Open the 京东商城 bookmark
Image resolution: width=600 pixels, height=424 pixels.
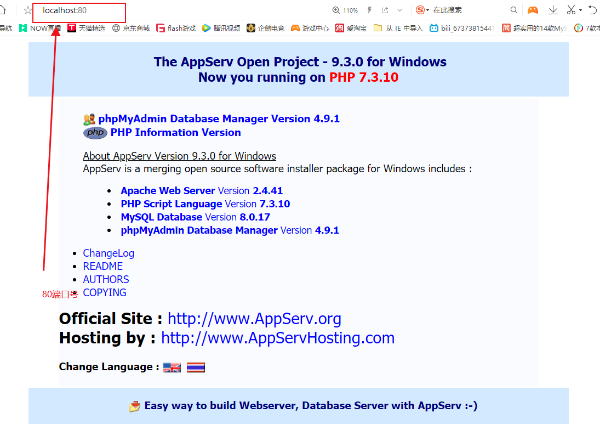pos(130,28)
